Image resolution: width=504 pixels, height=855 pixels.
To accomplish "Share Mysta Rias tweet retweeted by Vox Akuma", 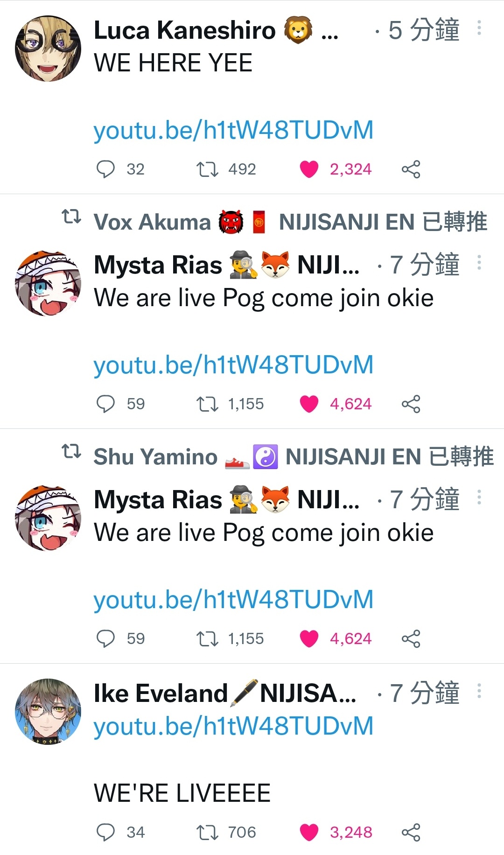I will (x=411, y=404).
